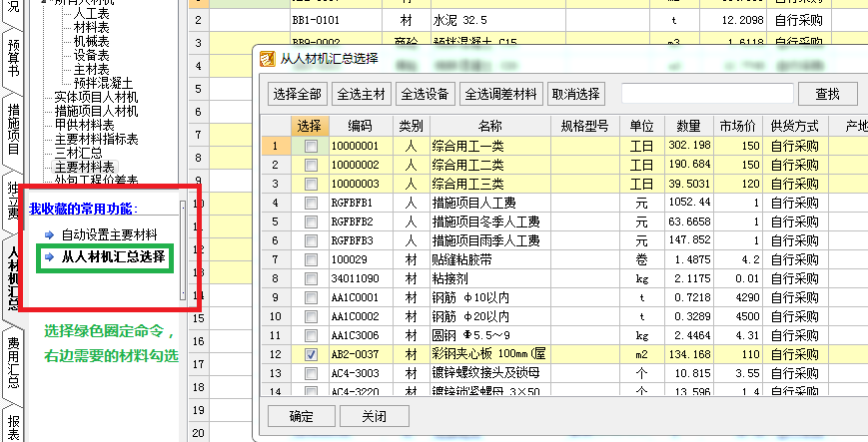This screenshot has width=868, height=442.
Task: Check the box for 措施项目雨季人工费
Action: pyautogui.click(x=311, y=241)
